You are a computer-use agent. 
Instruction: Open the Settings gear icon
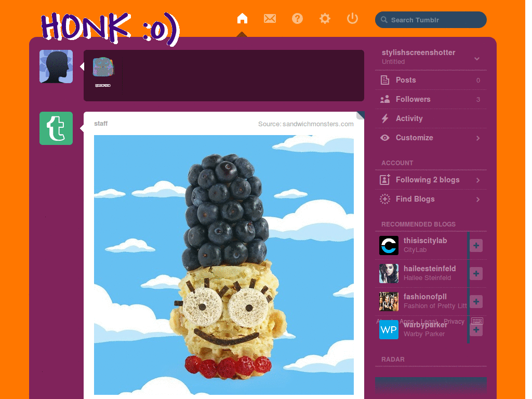325,18
